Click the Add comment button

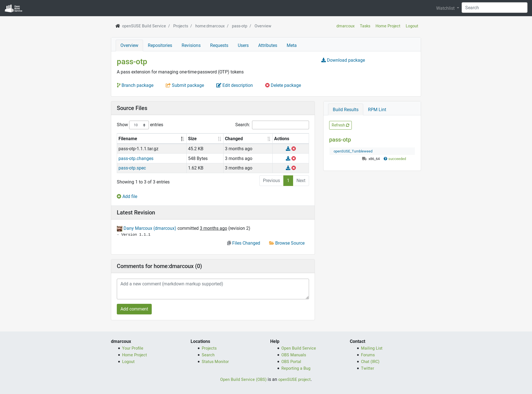134,309
